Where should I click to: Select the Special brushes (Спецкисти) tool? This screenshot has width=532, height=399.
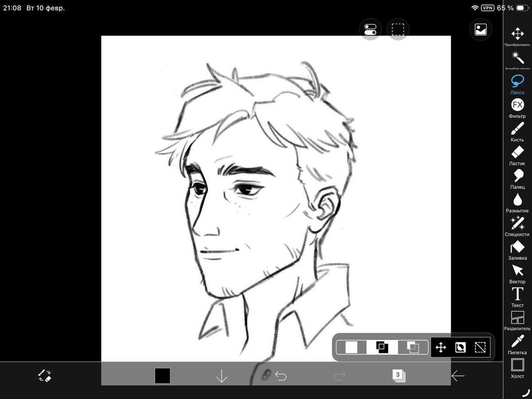(x=517, y=226)
